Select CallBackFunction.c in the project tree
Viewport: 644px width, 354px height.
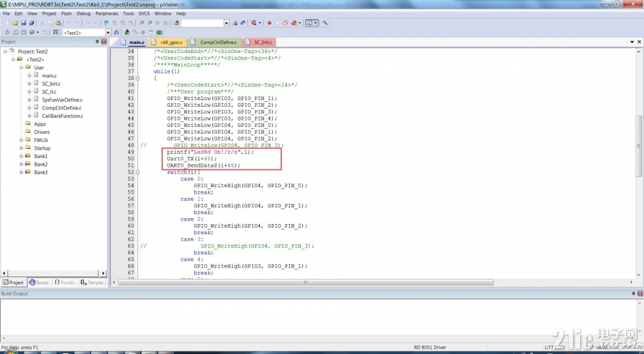(63, 116)
